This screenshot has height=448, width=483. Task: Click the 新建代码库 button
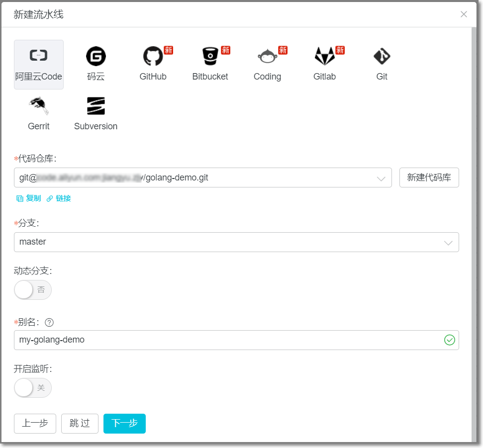click(429, 178)
